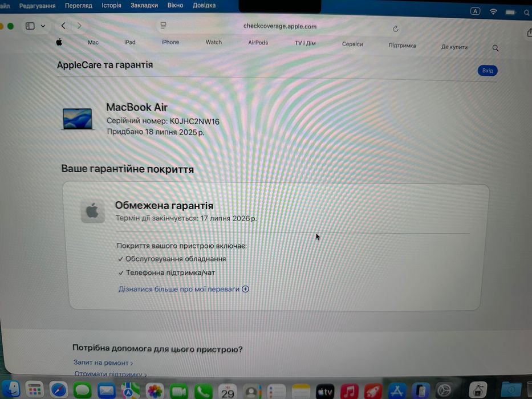Open System Settings from the Dock
The width and height of the screenshot is (532, 399).
pyautogui.click(x=445, y=390)
